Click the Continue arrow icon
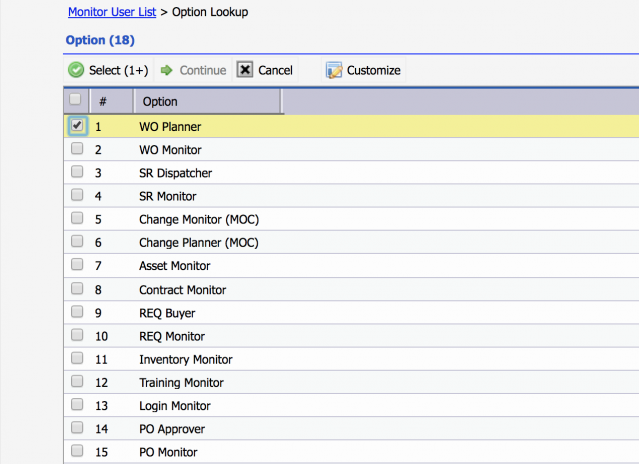 [x=167, y=70]
